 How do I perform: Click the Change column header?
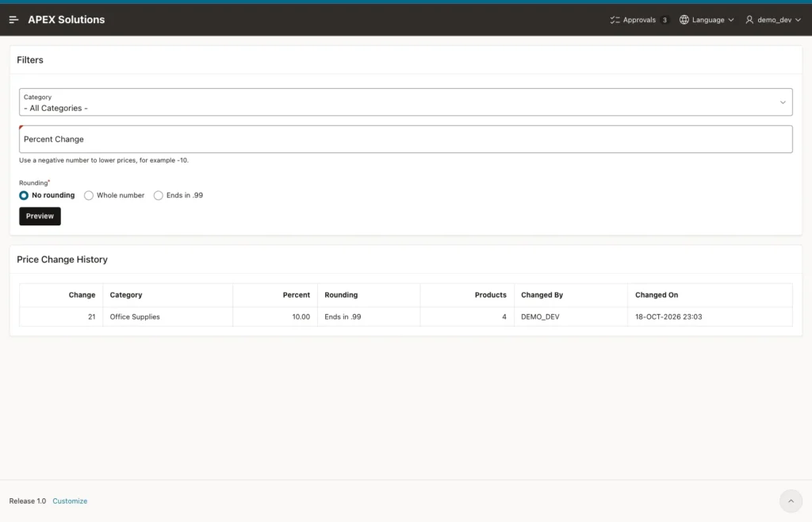coord(82,294)
